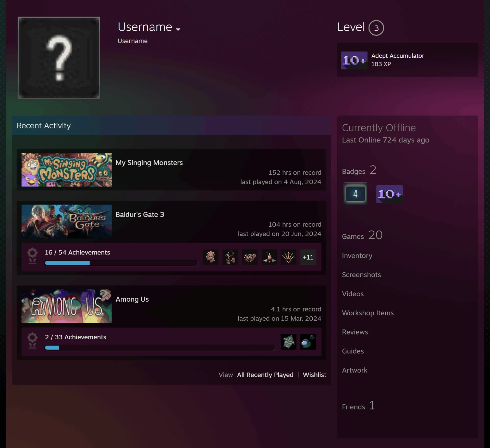Open the Badges 2 section
Image resolution: width=490 pixels, height=448 pixels.
point(359,170)
